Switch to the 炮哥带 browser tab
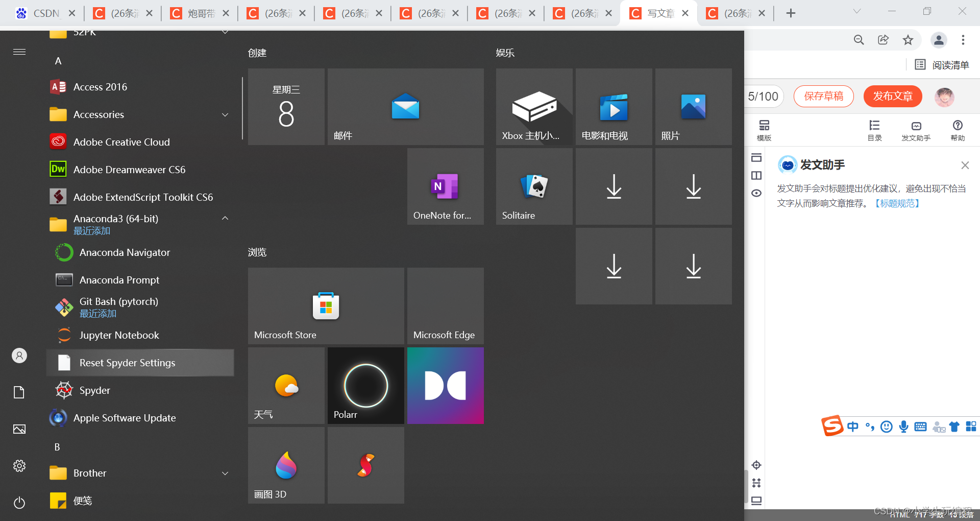This screenshot has width=980, height=521. click(199, 13)
